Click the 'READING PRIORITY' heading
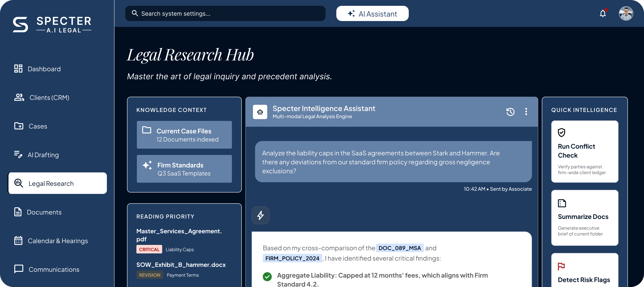Image resolution: width=644 pixels, height=287 pixels. click(165, 217)
